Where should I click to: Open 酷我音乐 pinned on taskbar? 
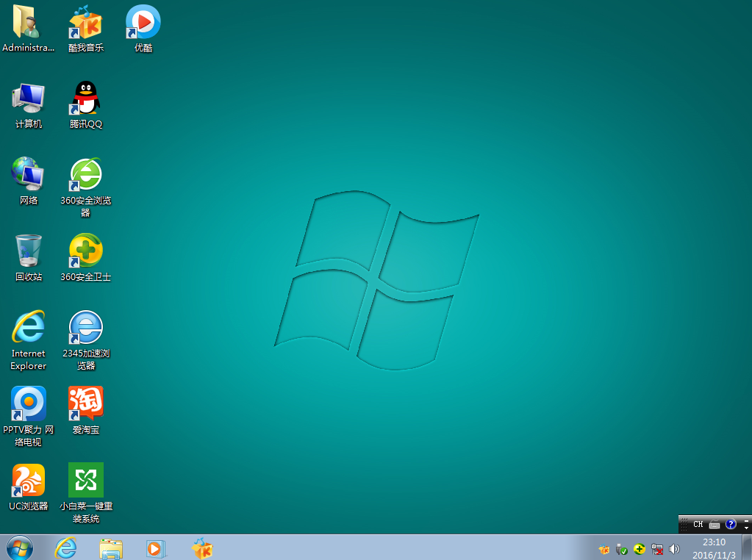[x=202, y=548]
